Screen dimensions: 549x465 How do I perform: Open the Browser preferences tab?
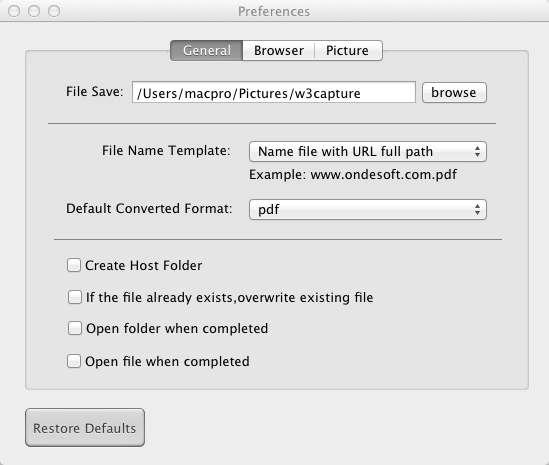click(279, 50)
